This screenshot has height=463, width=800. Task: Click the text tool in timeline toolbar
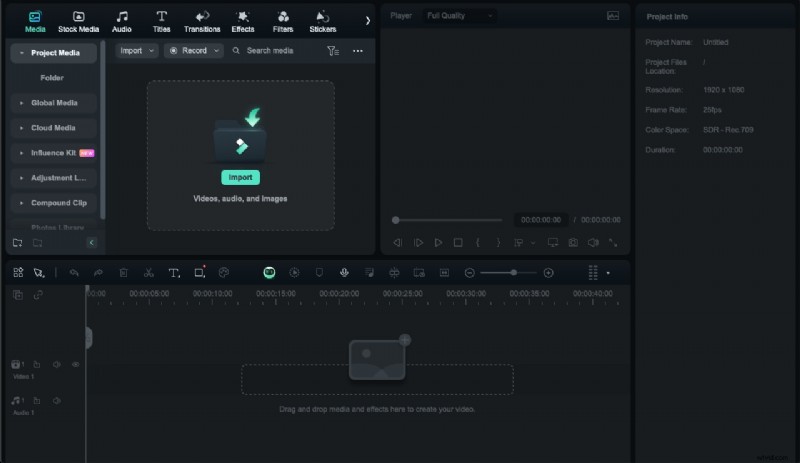click(x=173, y=273)
